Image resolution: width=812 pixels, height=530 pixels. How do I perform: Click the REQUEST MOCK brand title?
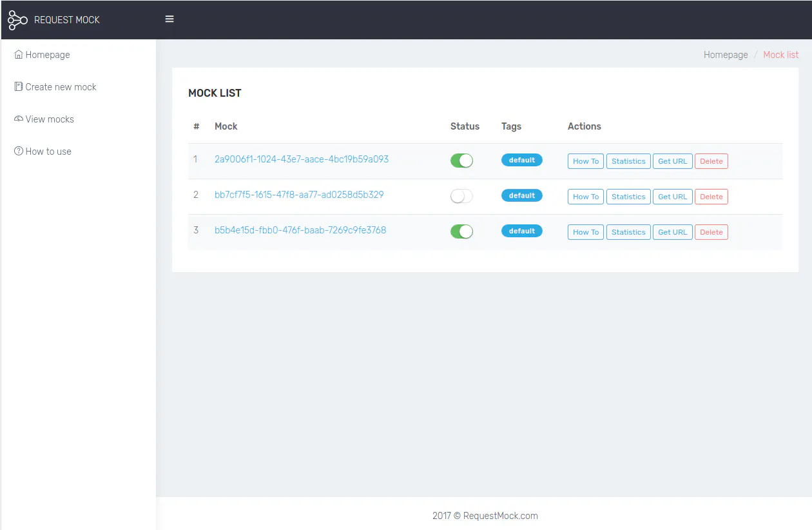pos(67,20)
